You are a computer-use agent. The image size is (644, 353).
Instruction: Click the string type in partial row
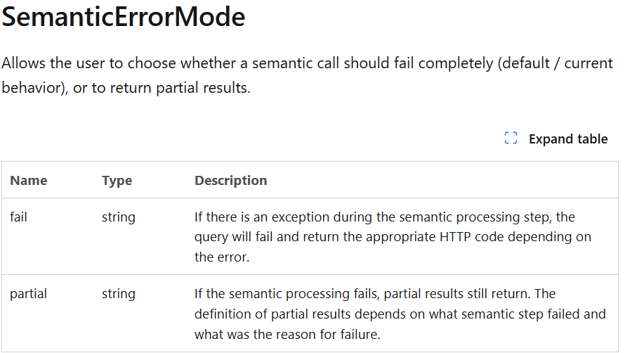coord(119,294)
